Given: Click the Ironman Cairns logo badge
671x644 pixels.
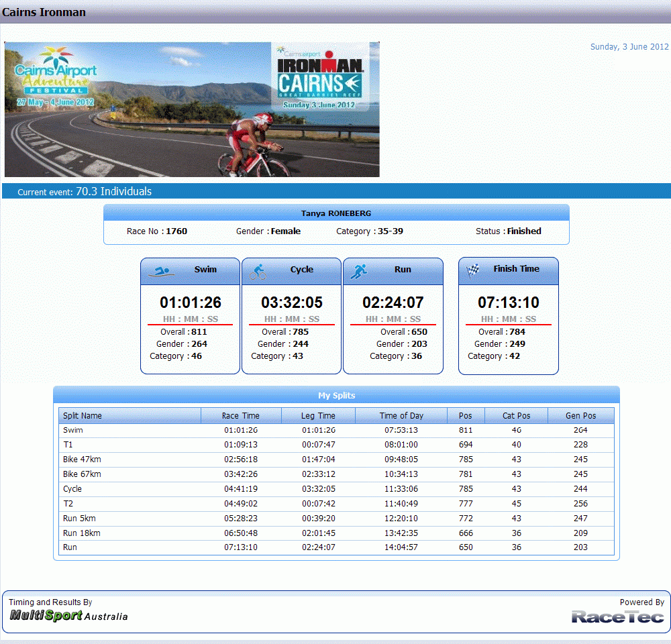Looking at the screenshot, I should tap(320, 77).
